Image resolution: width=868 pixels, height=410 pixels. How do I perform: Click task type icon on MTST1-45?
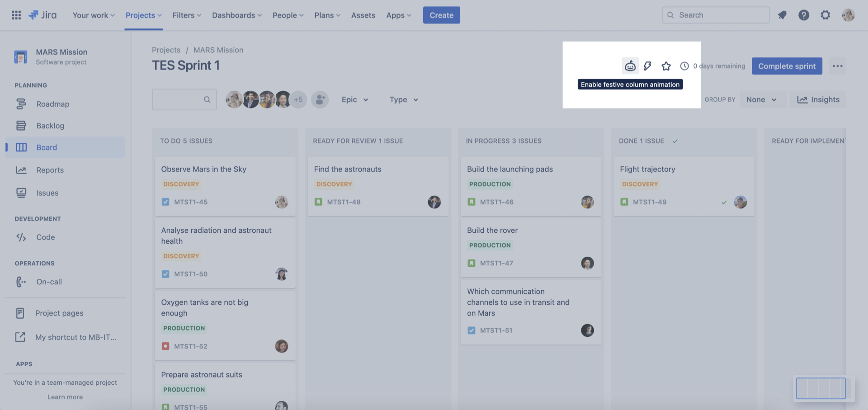[x=165, y=202]
